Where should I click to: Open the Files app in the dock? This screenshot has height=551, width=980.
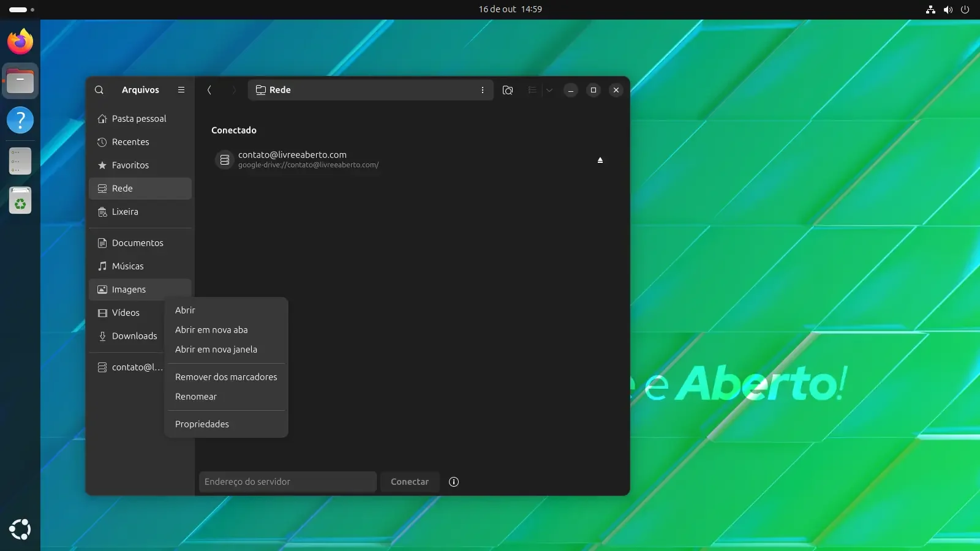click(20, 81)
